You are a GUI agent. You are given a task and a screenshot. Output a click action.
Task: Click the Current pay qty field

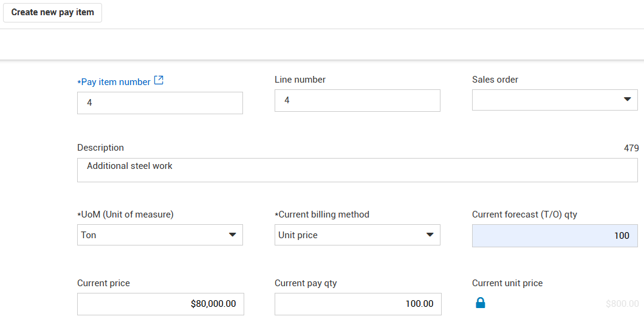(358, 304)
